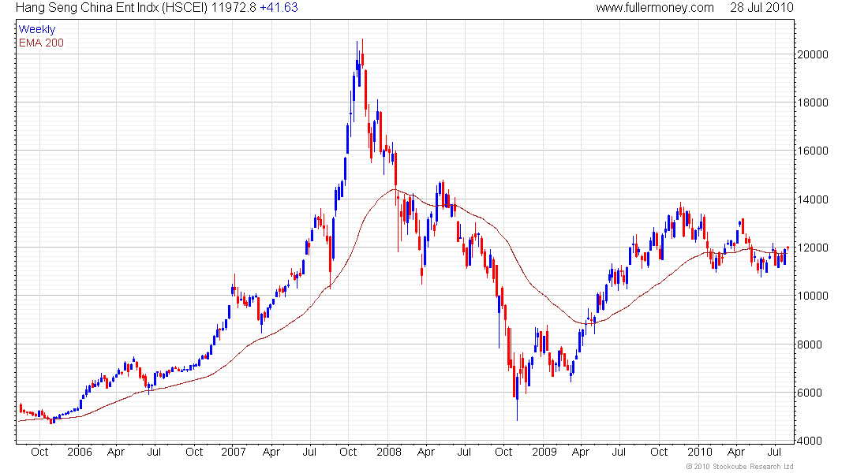Click the candlestick low near 5000 in October 2008
The image size is (868, 473).
tap(517, 398)
